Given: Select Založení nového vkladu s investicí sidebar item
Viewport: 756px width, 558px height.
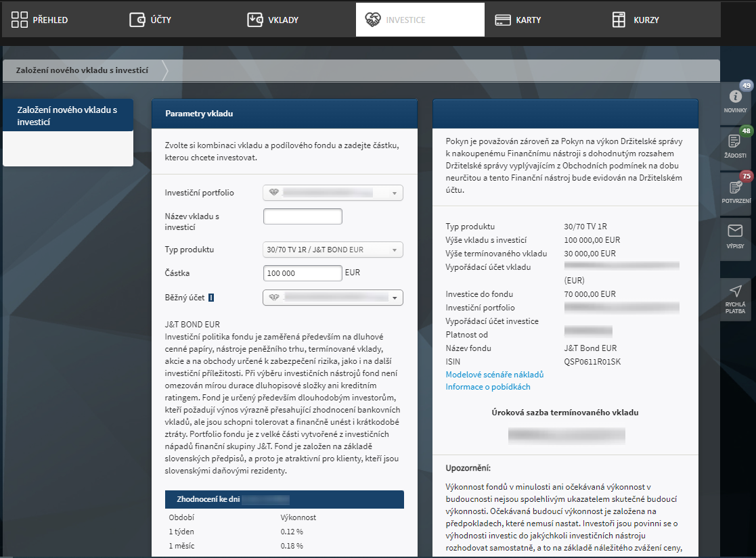Looking at the screenshot, I should coord(68,116).
